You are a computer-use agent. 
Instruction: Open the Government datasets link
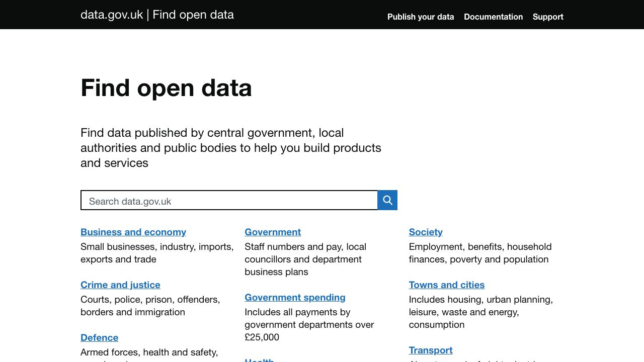(x=273, y=232)
